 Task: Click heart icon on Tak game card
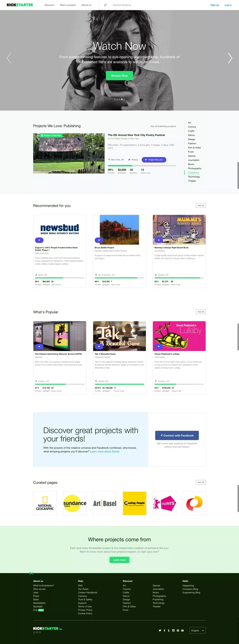[99, 347]
